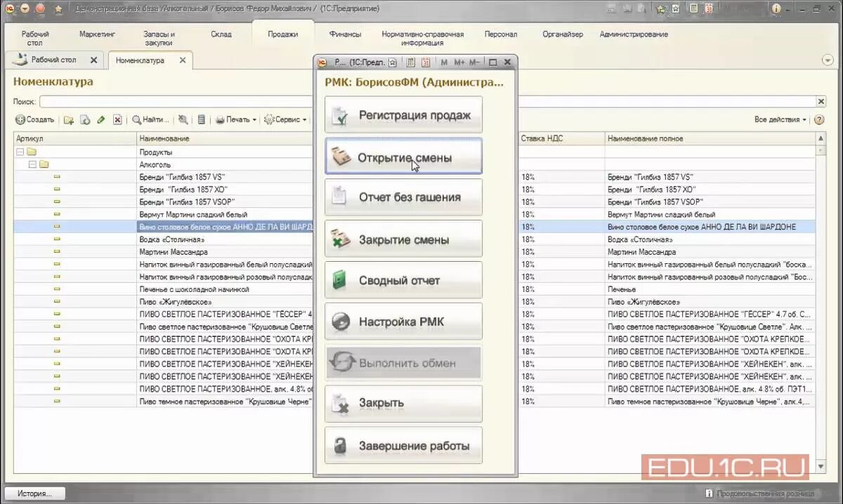Open the Печать dropdown
Image resolution: width=843 pixels, height=504 pixels.
point(235,120)
